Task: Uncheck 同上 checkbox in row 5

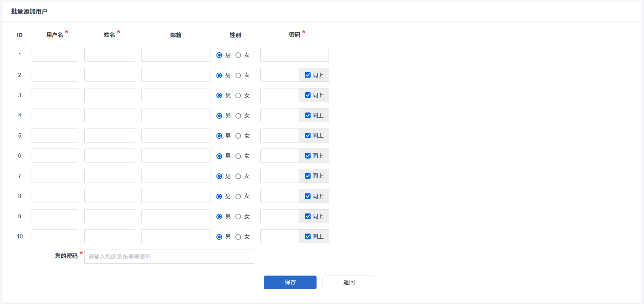Action: 308,136
